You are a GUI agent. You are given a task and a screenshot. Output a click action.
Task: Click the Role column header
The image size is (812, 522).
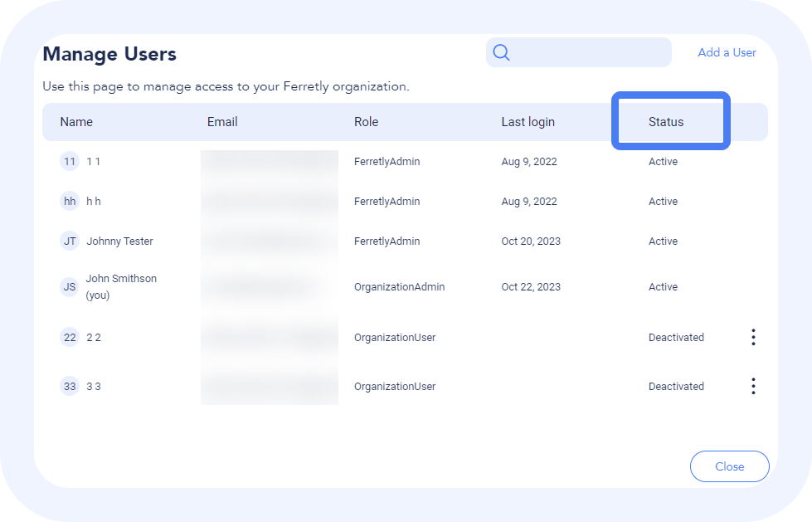pyautogui.click(x=366, y=122)
